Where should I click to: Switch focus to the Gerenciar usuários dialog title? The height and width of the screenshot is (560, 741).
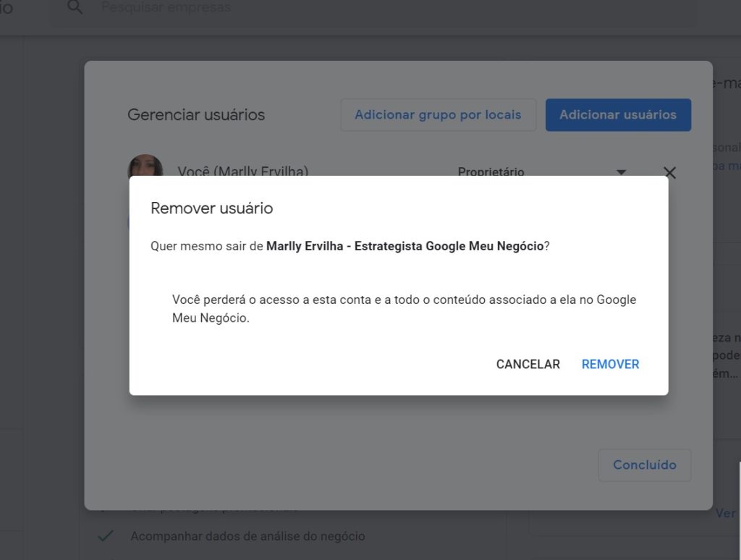[x=196, y=114]
